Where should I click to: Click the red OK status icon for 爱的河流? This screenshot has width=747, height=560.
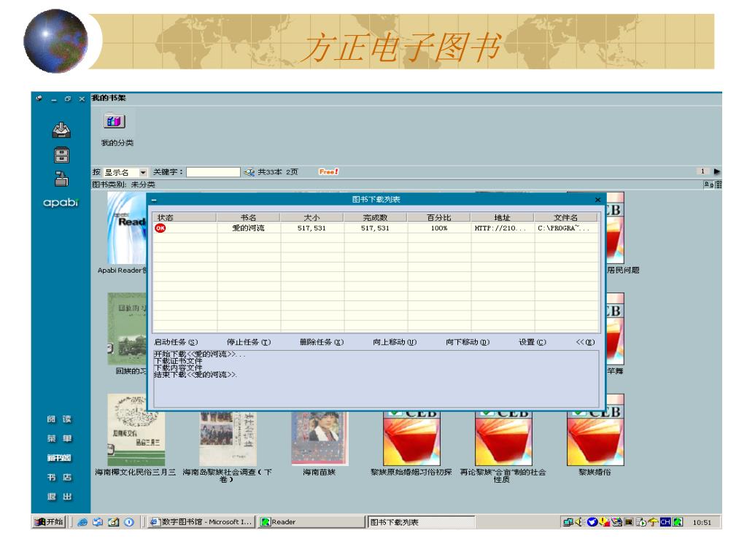point(160,228)
